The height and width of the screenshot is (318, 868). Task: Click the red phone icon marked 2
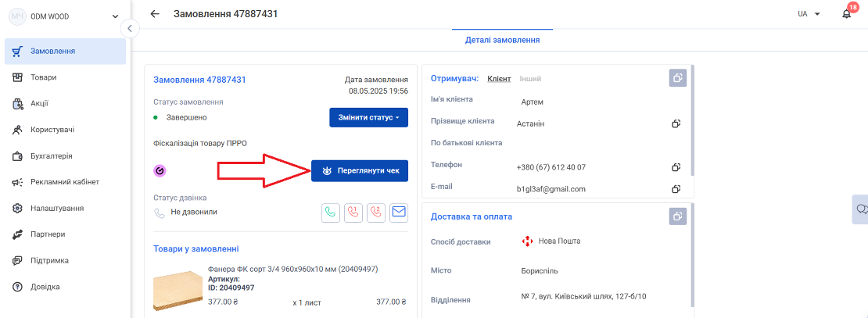[x=376, y=213]
